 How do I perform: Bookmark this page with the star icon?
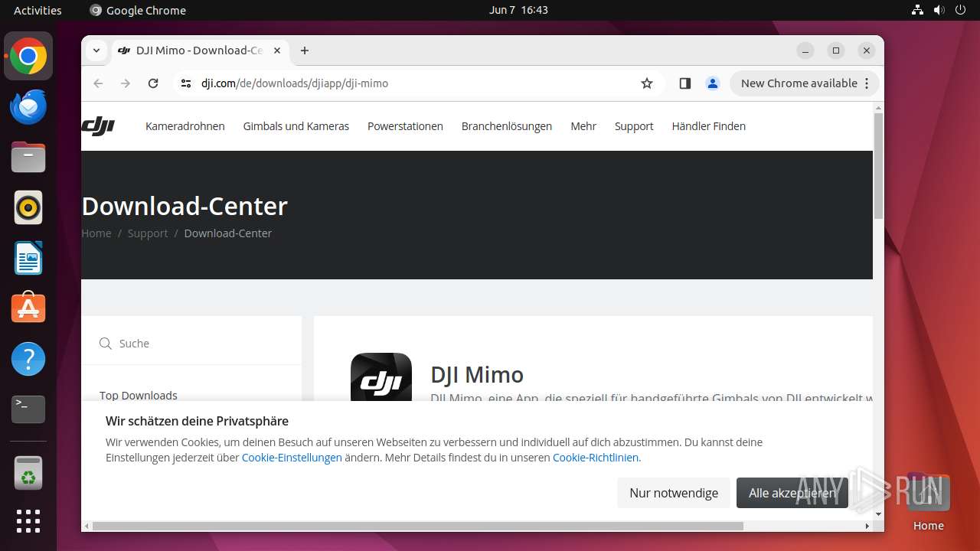(647, 83)
